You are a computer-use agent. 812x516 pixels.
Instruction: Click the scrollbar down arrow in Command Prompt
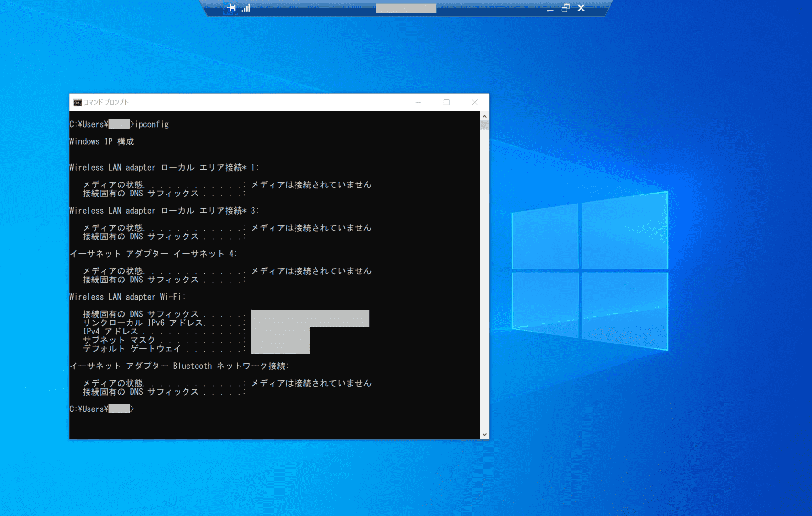click(x=484, y=434)
